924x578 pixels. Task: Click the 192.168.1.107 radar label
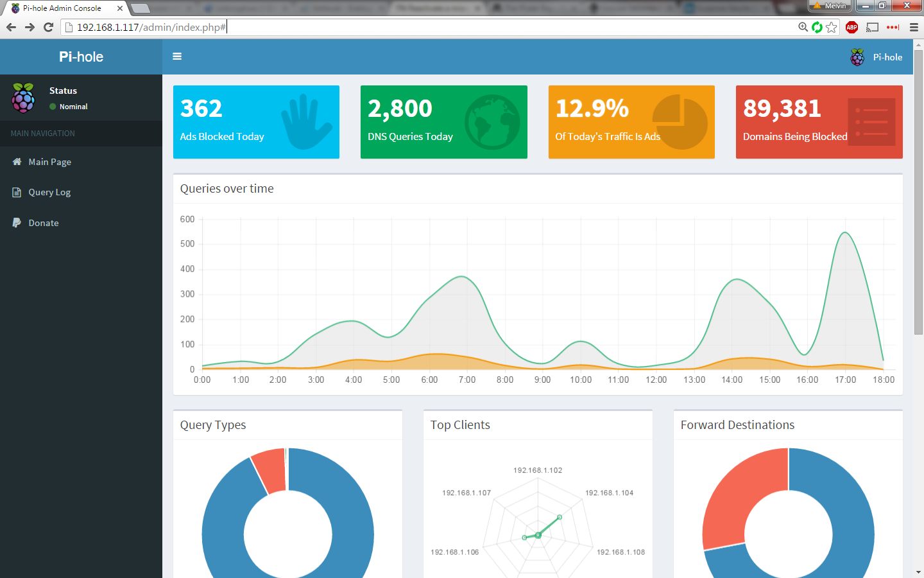(x=466, y=493)
